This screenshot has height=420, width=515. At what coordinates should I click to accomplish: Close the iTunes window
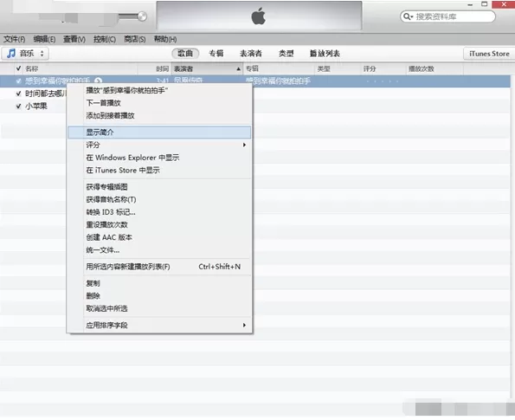(x=504, y=4)
